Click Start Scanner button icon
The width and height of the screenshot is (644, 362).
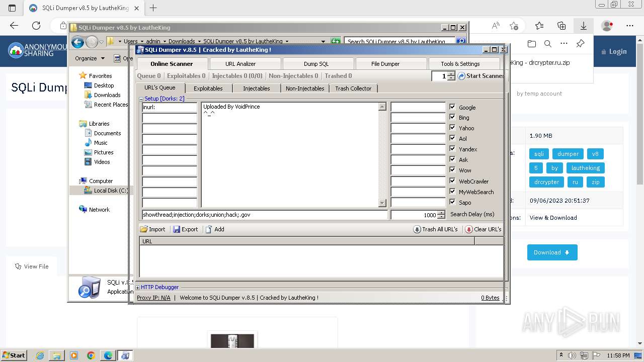click(461, 76)
